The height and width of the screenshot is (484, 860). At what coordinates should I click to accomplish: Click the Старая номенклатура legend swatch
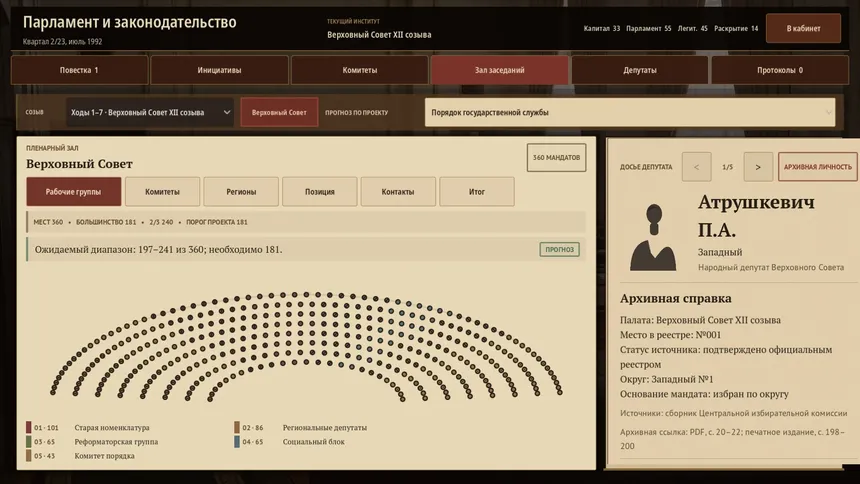(29, 427)
